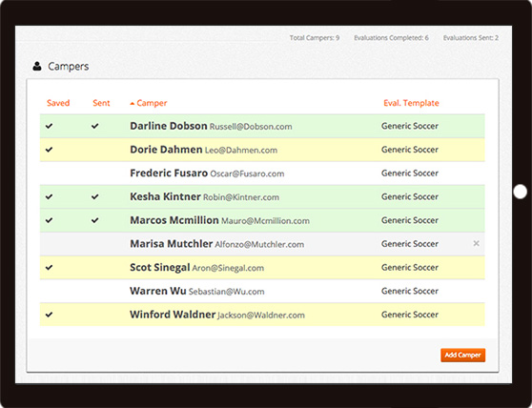This screenshot has width=532, height=408.
Task: Click the tablet's white home button
Action: (520, 192)
